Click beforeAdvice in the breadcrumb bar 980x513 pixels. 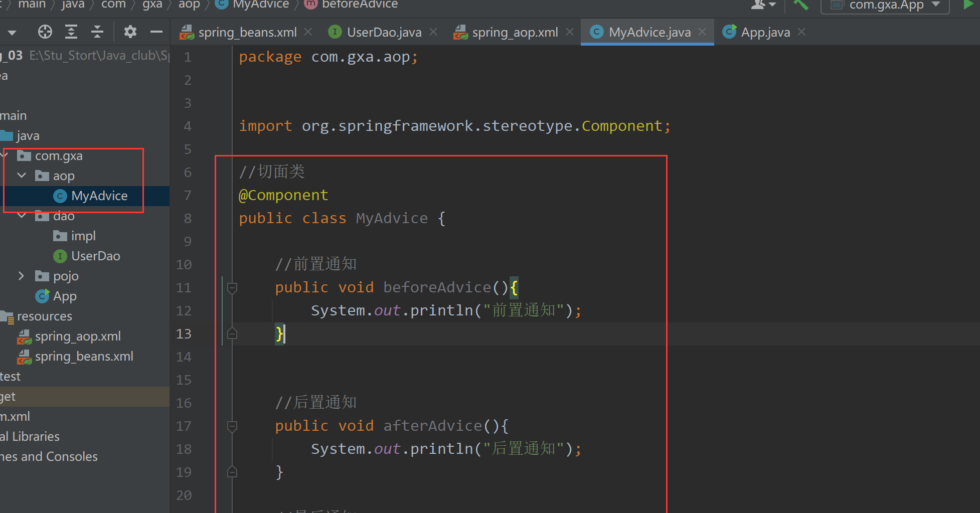pyautogui.click(x=351, y=5)
